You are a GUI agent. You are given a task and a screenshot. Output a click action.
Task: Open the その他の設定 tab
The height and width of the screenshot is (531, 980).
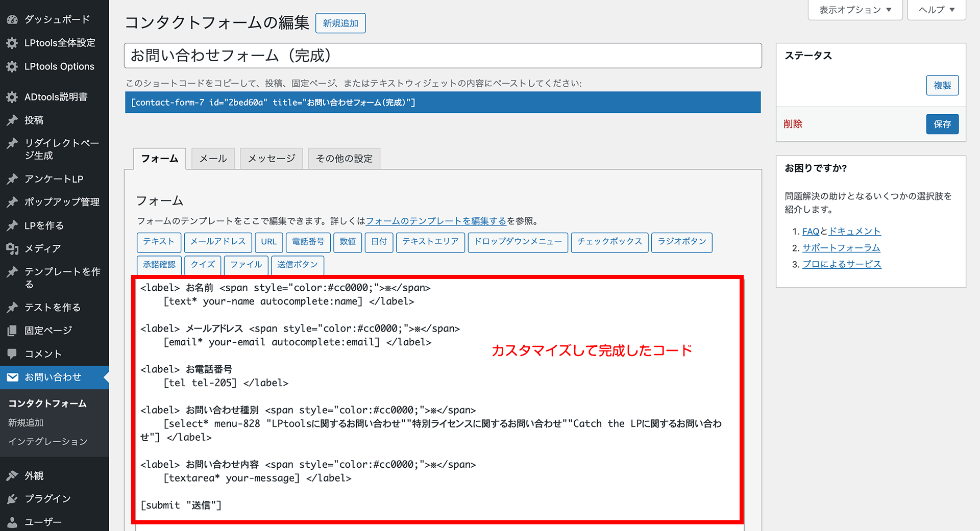tap(344, 158)
